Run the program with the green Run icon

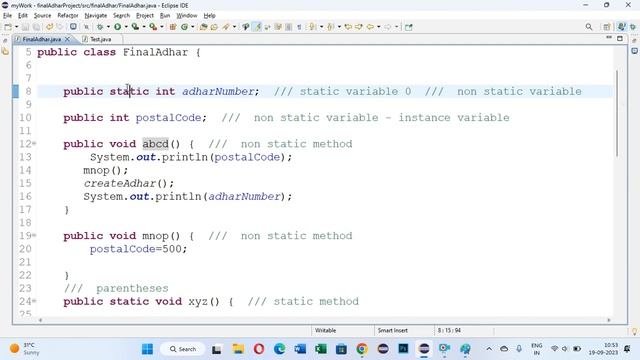[x=118, y=27]
